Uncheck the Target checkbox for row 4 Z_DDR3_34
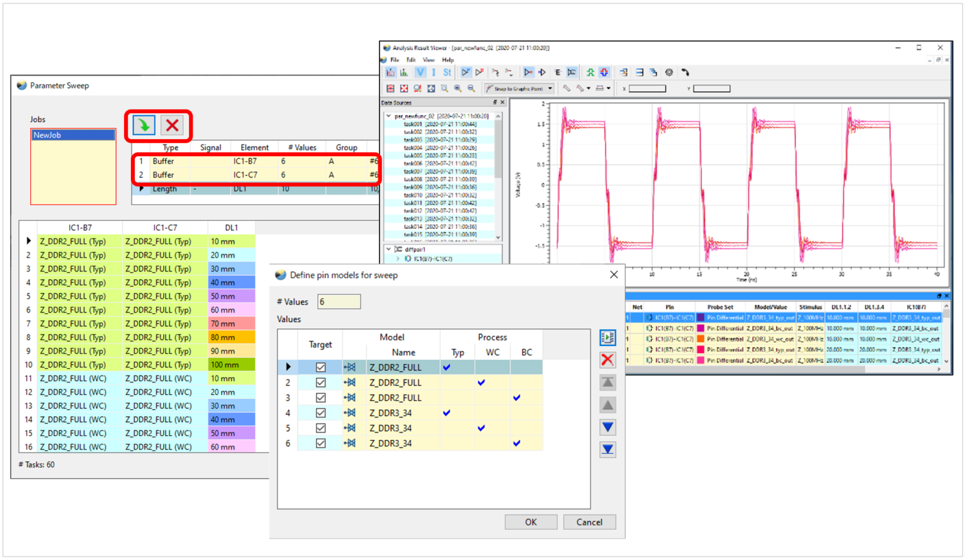The height and width of the screenshot is (560, 967). click(321, 412)
